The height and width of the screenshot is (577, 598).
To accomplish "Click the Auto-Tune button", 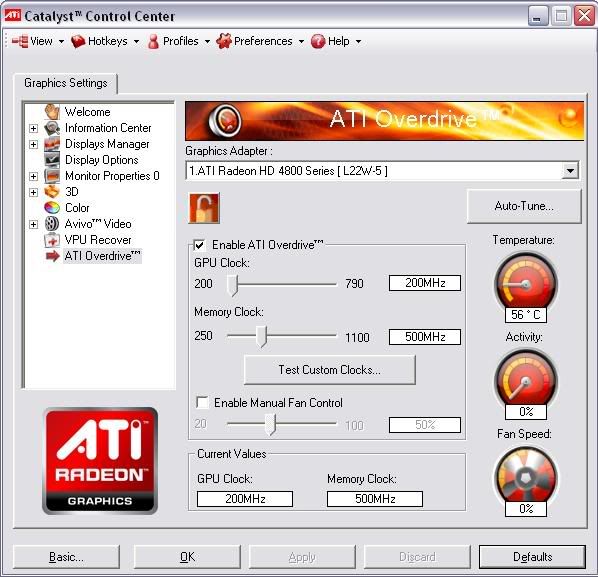I will (524, 206).
